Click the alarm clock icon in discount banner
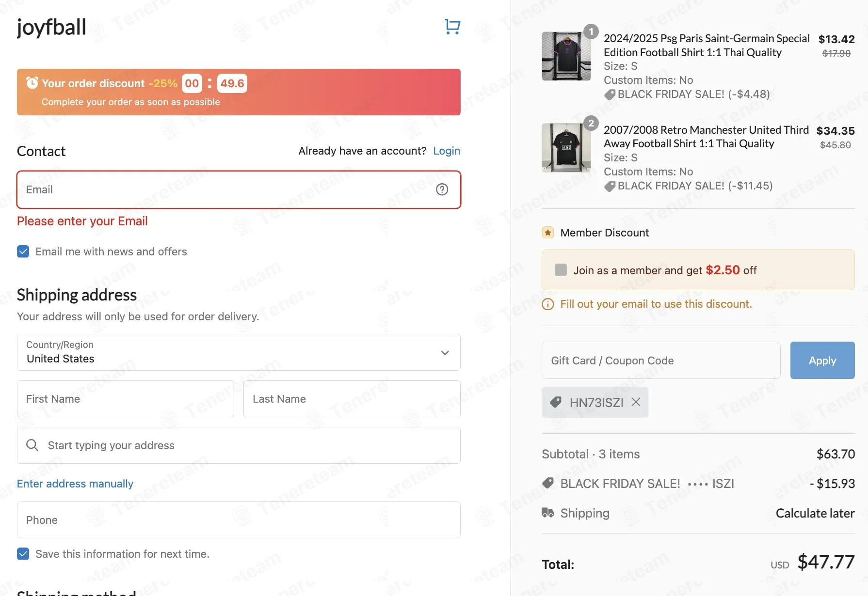 32,83
